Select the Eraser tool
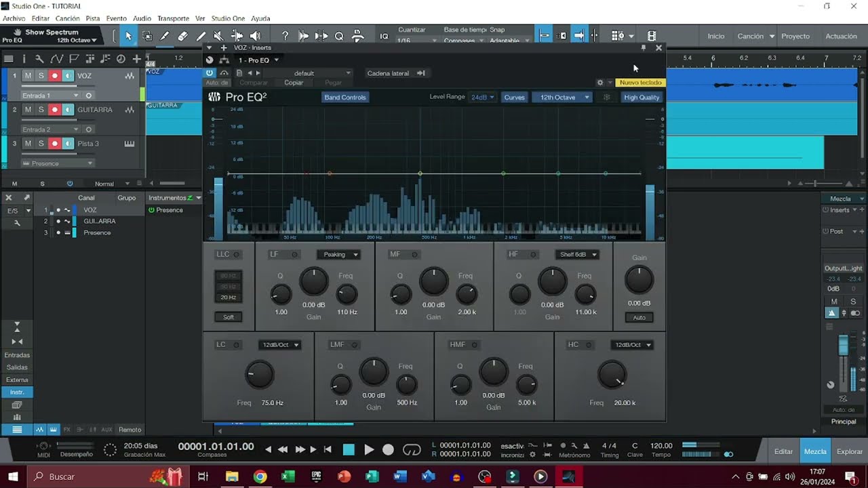 click(182, 36)
